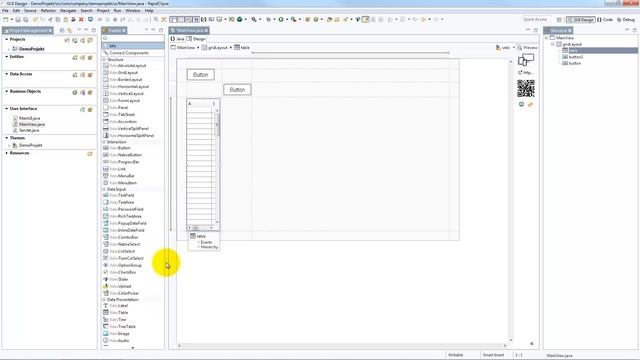Expand the DemoProjekt node under Projects
Image resolution: width=640 pixels, height=360 pixels.
pos(9,49)
